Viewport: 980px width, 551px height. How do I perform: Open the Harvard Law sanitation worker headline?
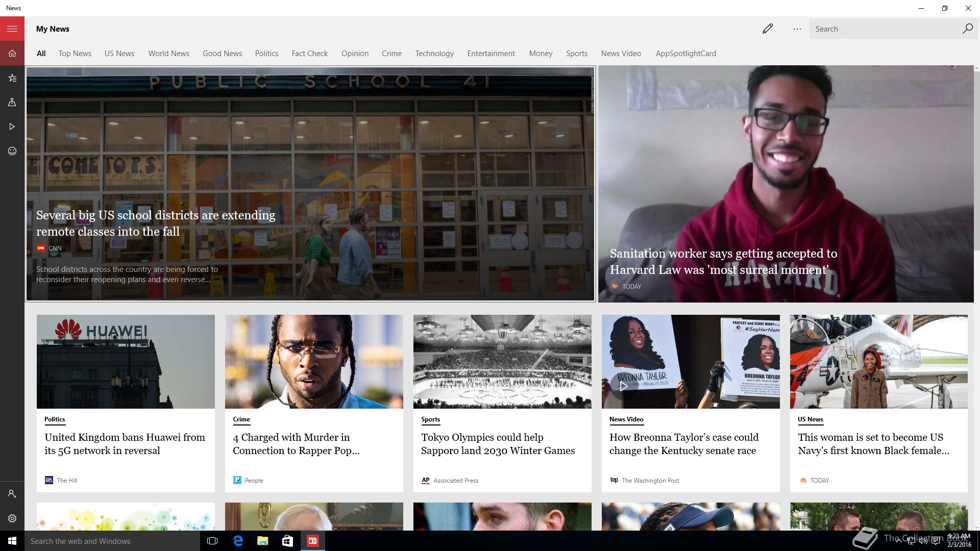723,262
